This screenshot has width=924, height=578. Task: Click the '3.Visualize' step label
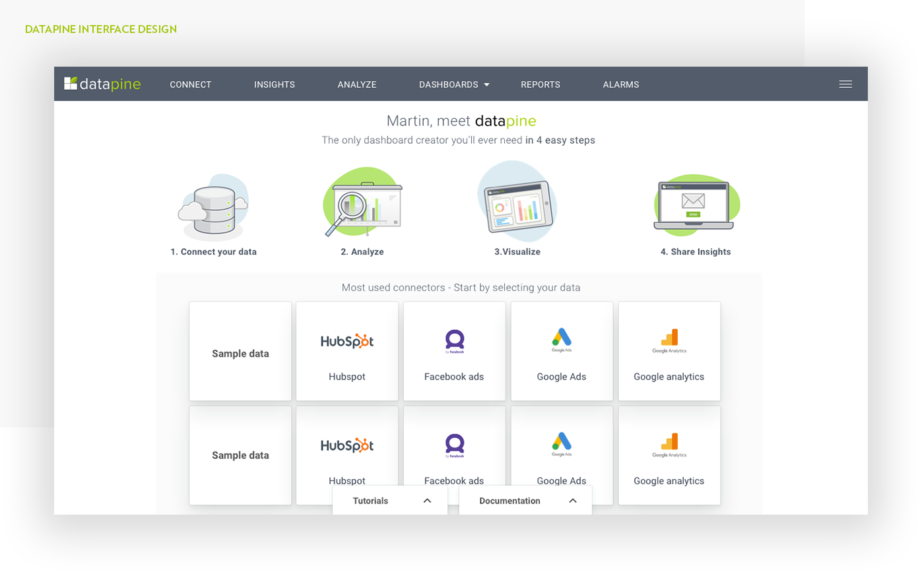tap(517, 251)
